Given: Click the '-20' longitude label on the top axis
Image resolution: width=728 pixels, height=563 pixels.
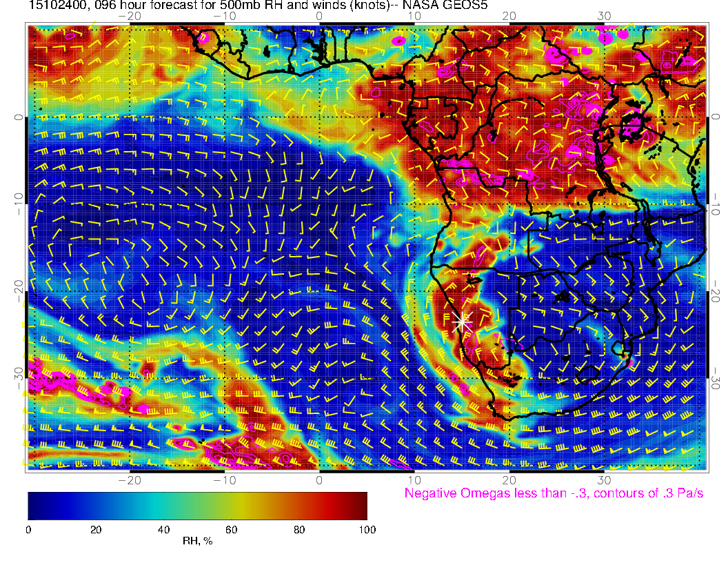Looking at the screenshot, I should [x=129, y=16].
